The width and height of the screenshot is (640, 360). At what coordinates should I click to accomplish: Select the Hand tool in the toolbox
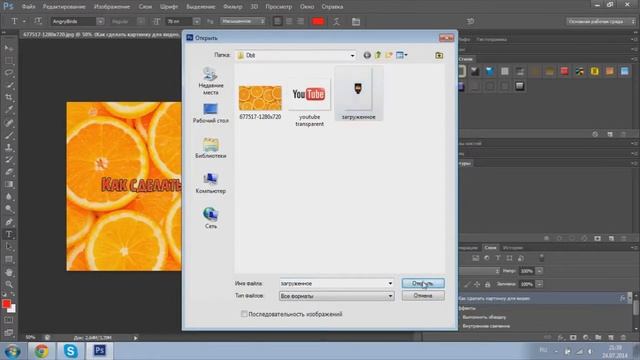[x=9, y=272]
